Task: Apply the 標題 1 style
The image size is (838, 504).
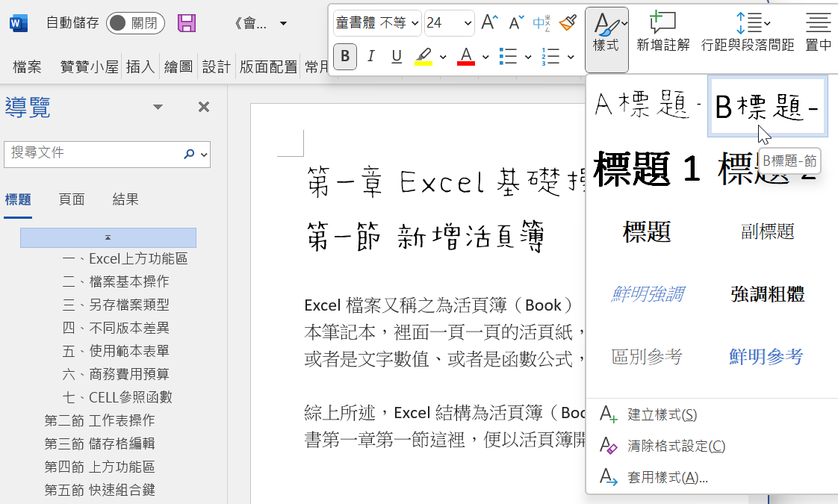Action: [x=648, y=168]
